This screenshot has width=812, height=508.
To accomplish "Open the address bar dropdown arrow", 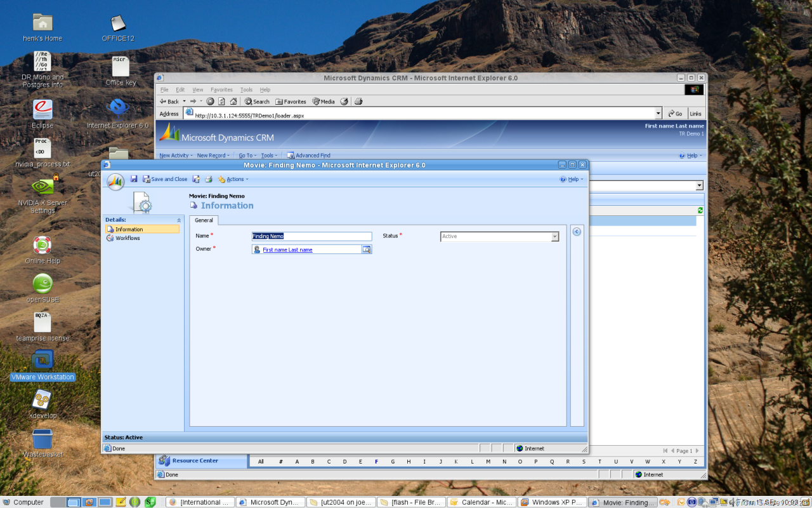I will tap(658, 114).
